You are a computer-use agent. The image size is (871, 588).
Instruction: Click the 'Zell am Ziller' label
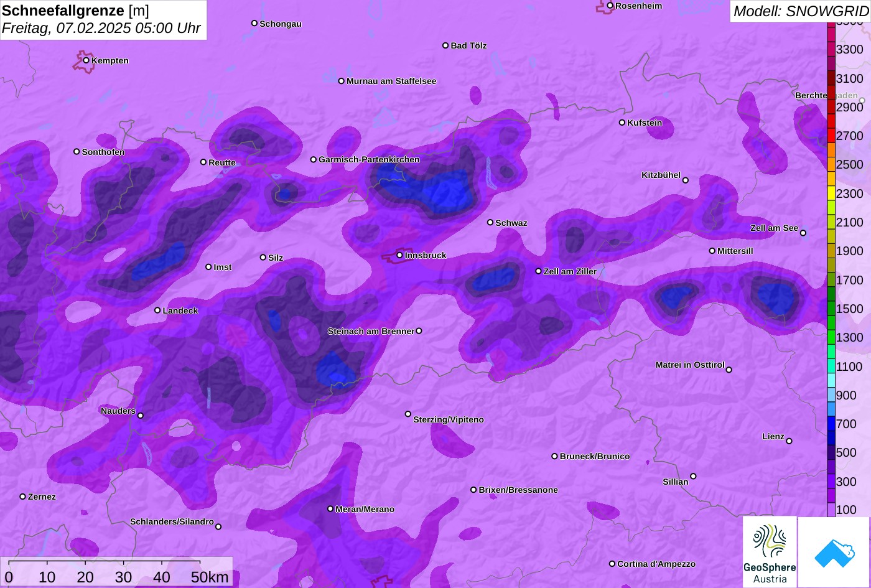(570, 272)
